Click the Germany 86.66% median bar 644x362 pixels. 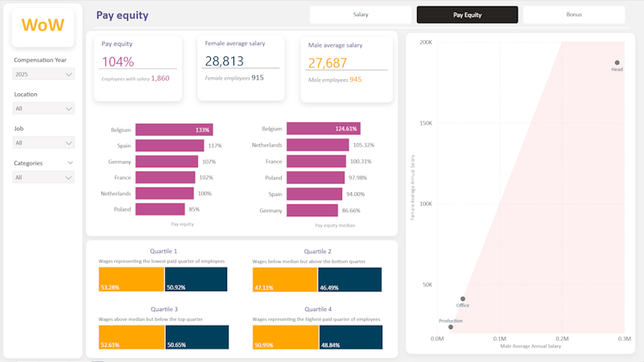point(312,211)
